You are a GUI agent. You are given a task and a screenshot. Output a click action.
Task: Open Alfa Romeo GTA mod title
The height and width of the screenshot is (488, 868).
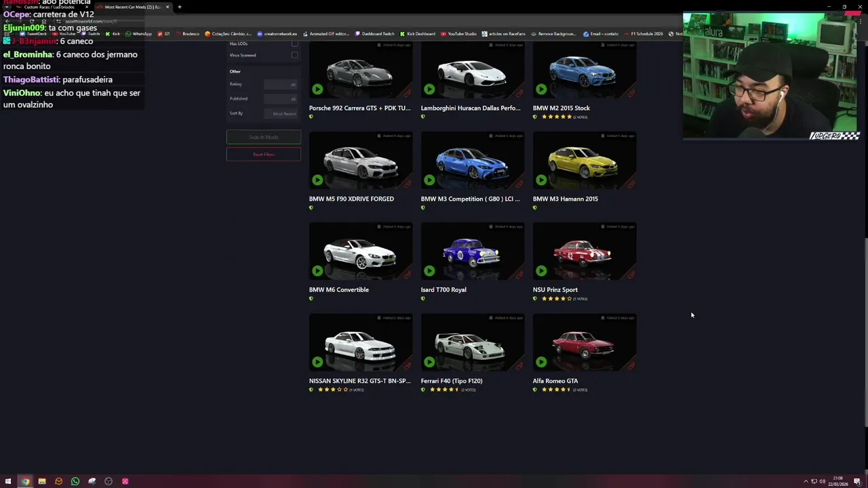point(555,381)
